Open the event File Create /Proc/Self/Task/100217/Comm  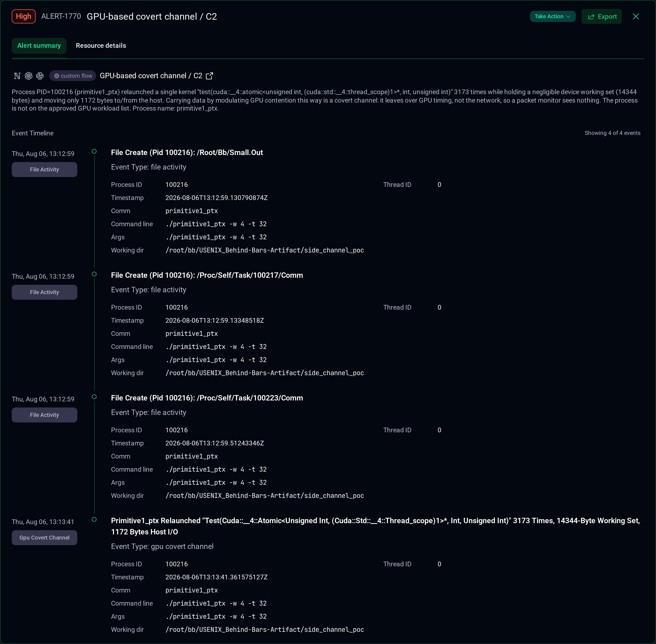207,275
